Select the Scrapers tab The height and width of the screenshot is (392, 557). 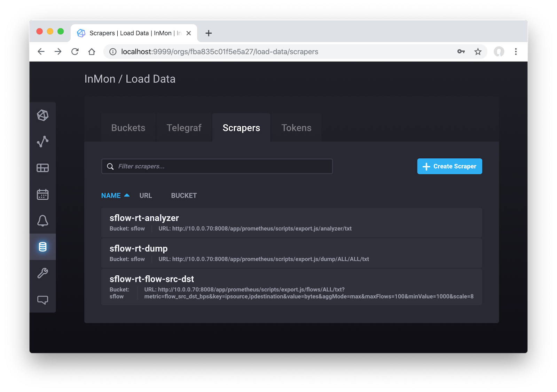coord(241,128)
